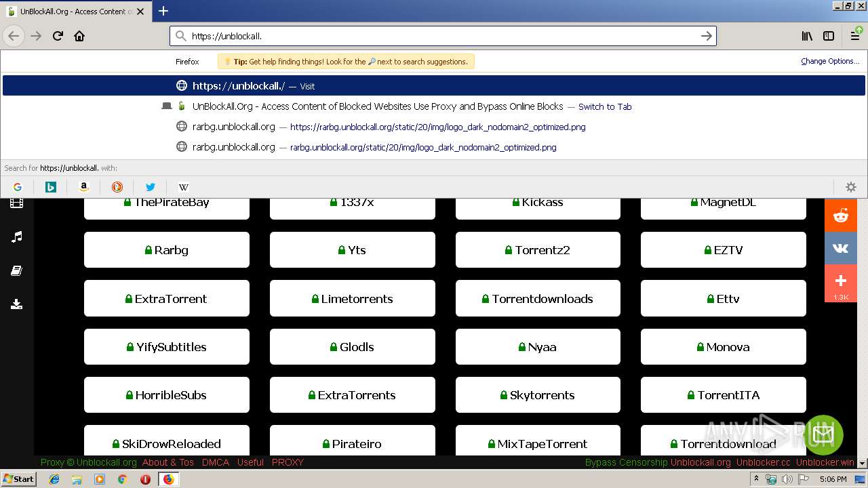868x488 pixels.
Task: Open the Firefox hamburger menu
Action: (x=855, y=36)
